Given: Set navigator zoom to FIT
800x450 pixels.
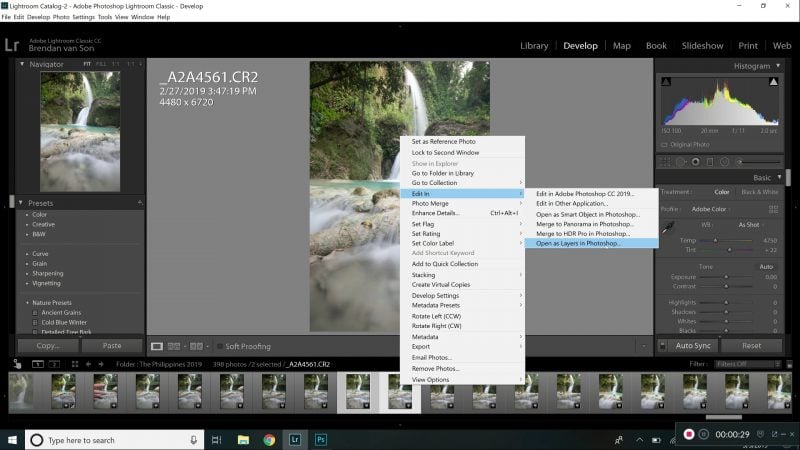Looking at the screenshot, I should point(87,64).
